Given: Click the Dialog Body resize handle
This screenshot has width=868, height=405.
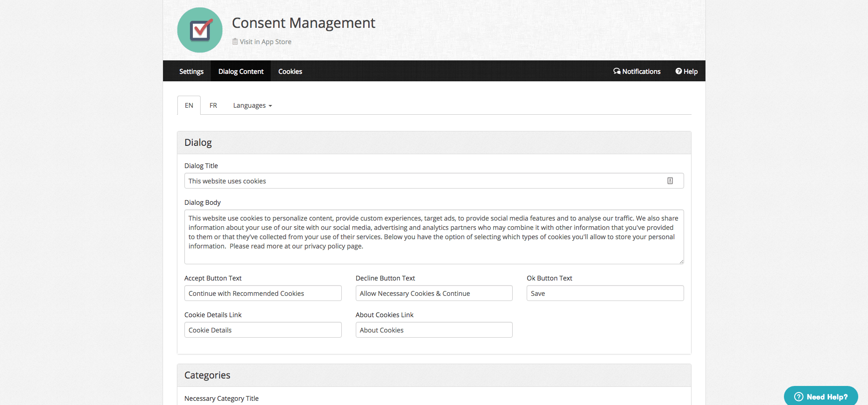Looking at the screenshot, I should (681, 261).
